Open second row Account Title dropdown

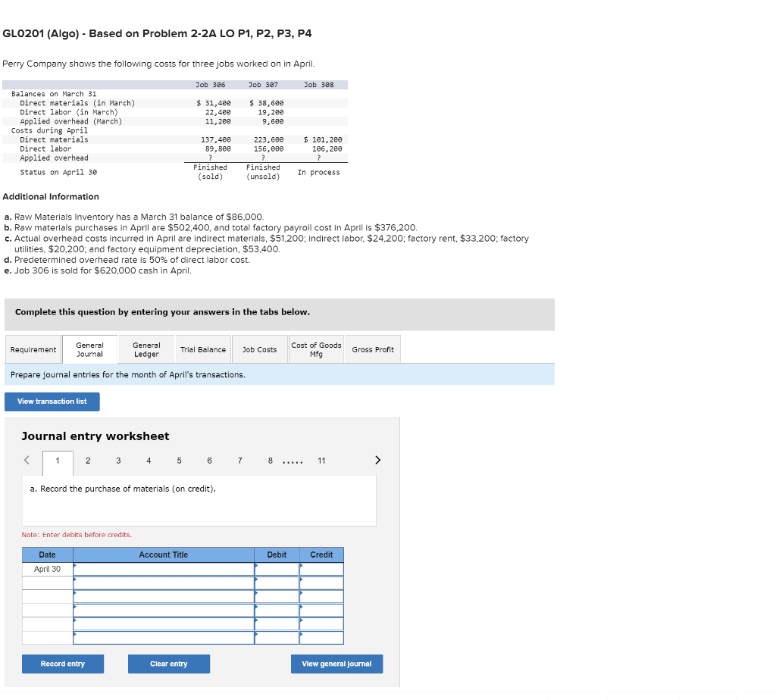coord(164,583)
